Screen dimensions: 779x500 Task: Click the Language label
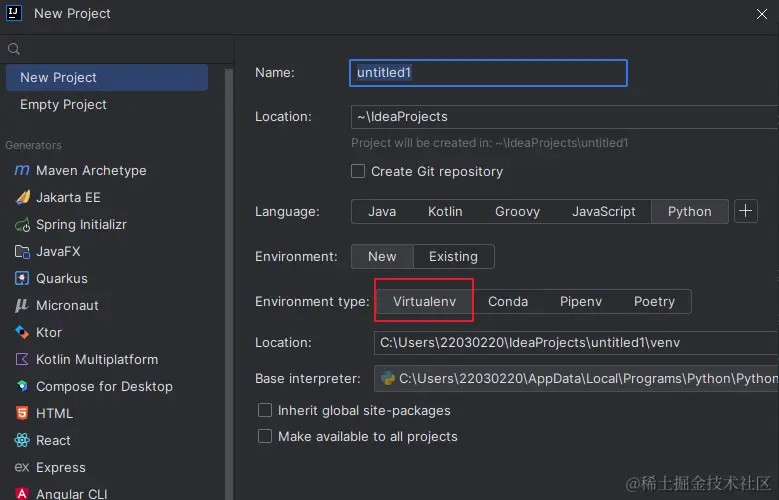(287, 212)
